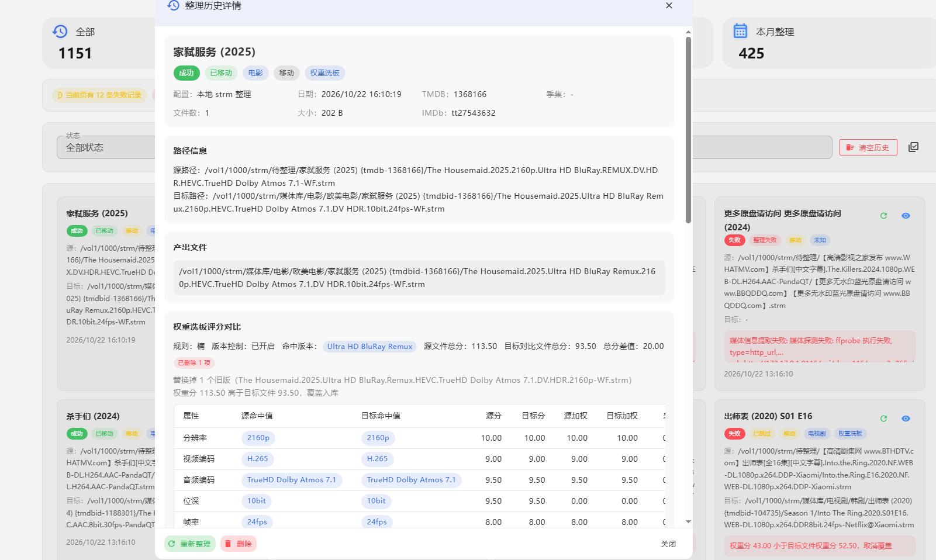This screenshot has height=560, width=936.
Task: Click refresh icon on 出师表 (2020) card
Action: [883, 419]
